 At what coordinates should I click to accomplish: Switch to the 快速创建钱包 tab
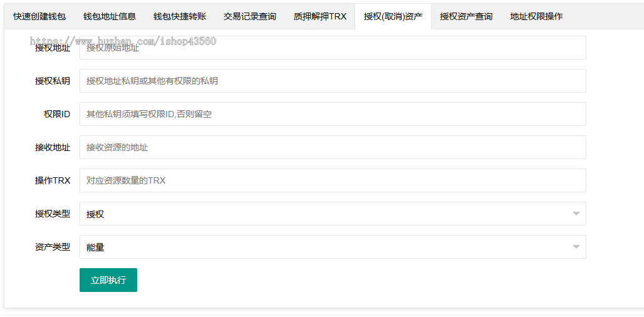tap(39, 16)
